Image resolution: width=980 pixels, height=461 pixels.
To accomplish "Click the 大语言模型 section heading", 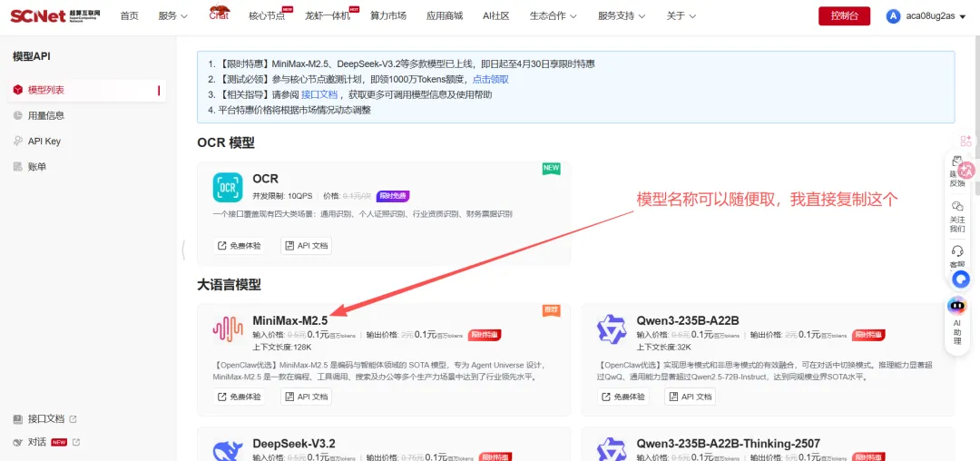I will [x=229, y=286].
